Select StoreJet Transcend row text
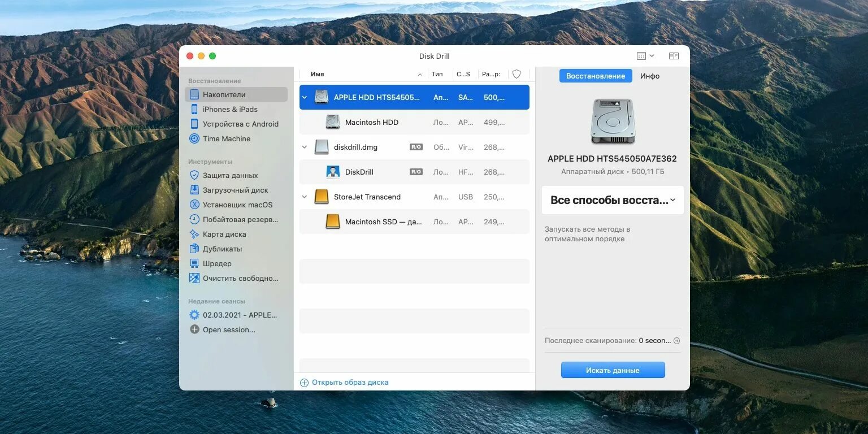Image resolution: width=868 pixels, height=434 pixels. coord(367,197)
